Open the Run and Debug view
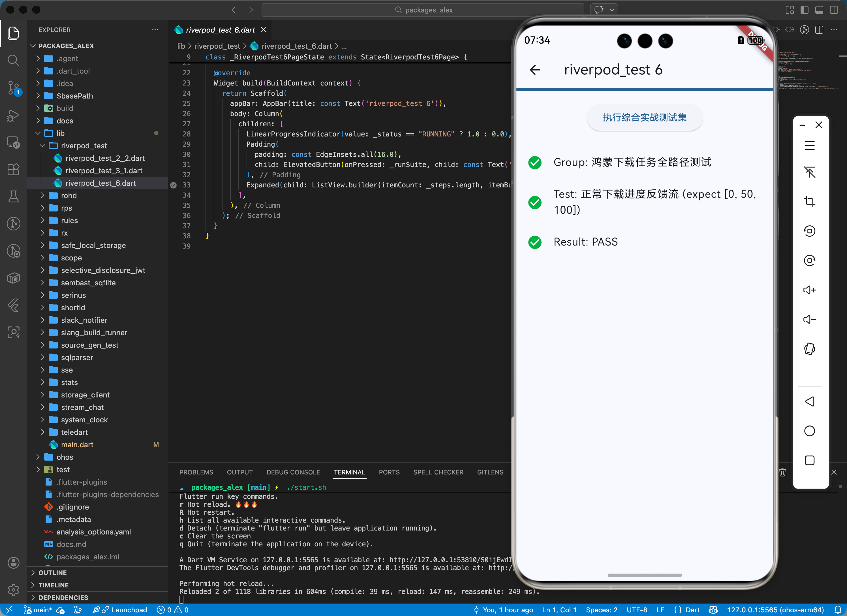Image resolution: width=847 pixels, height=616 pixels. [13, 115]
